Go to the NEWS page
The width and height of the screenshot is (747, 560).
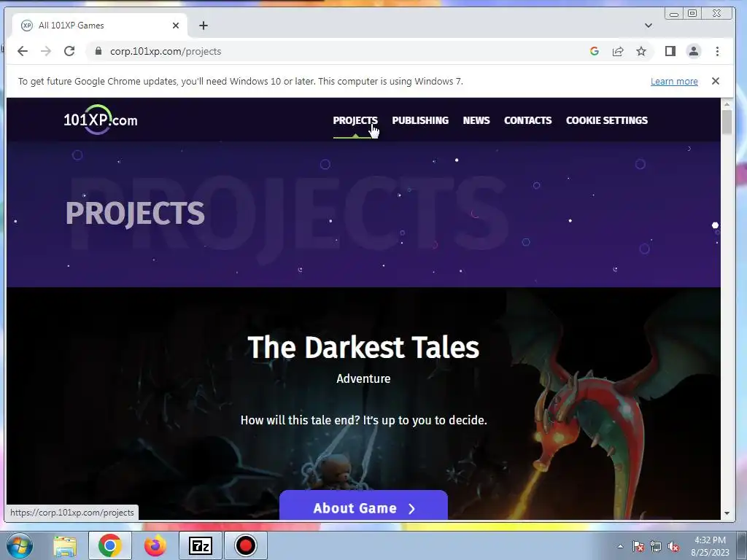(476, 120)
